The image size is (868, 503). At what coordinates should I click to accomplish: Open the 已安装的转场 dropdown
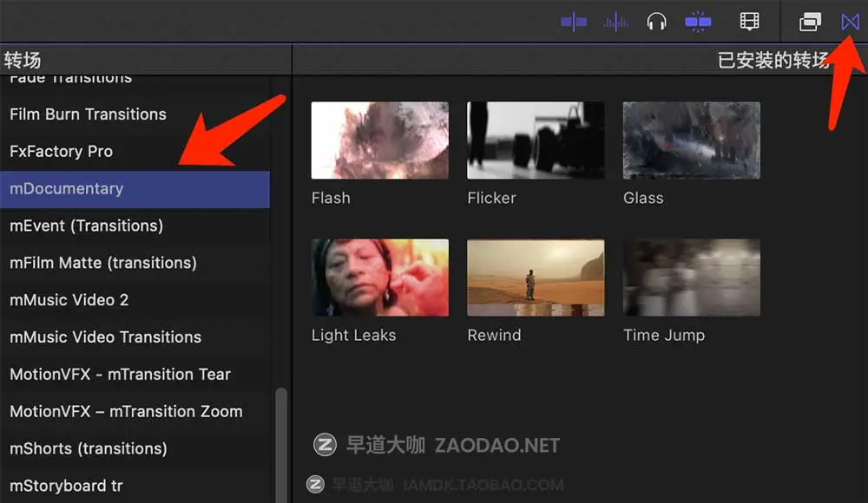click(x=775, y=59)
